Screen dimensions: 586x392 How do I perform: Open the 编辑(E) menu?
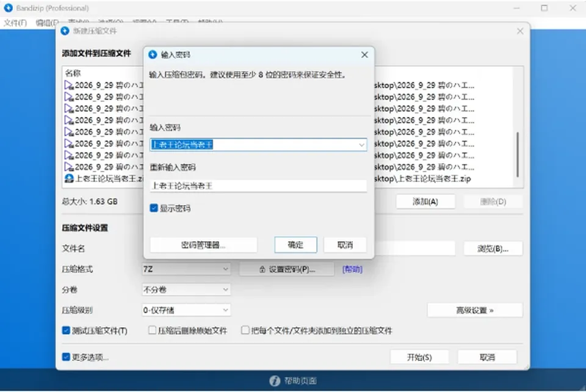pos(47,23)
